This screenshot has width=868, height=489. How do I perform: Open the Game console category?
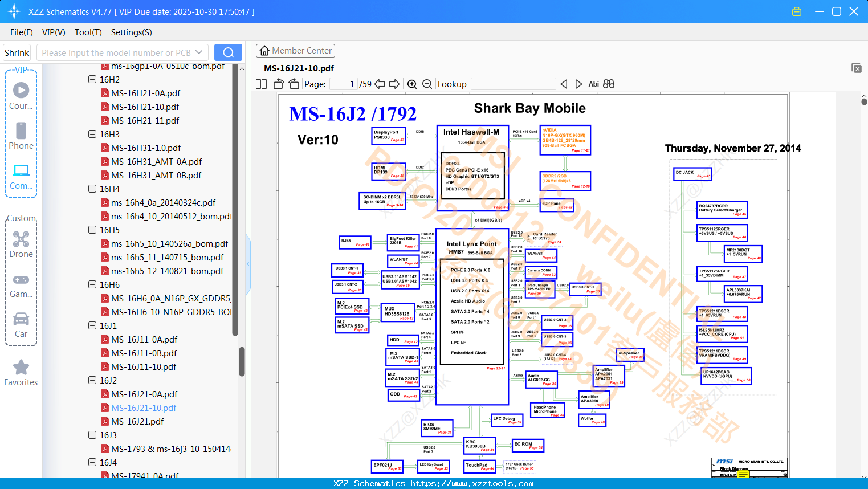[x=21, y=286]
